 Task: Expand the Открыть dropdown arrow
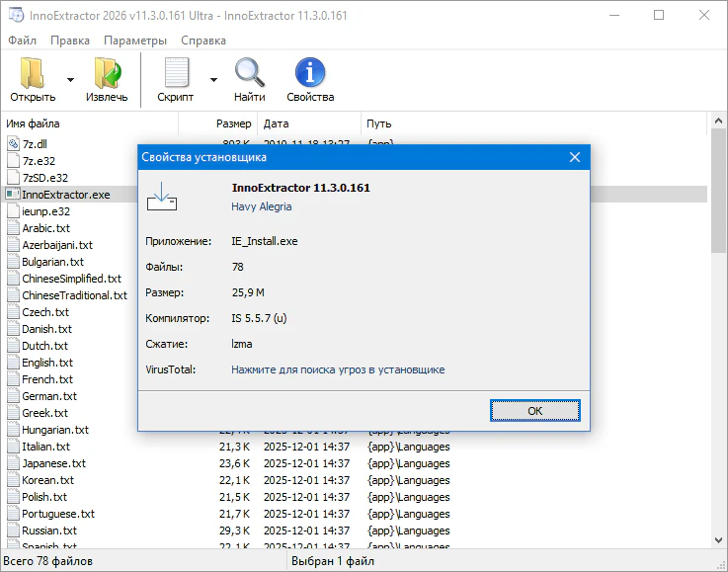click(x=70, y=80)
